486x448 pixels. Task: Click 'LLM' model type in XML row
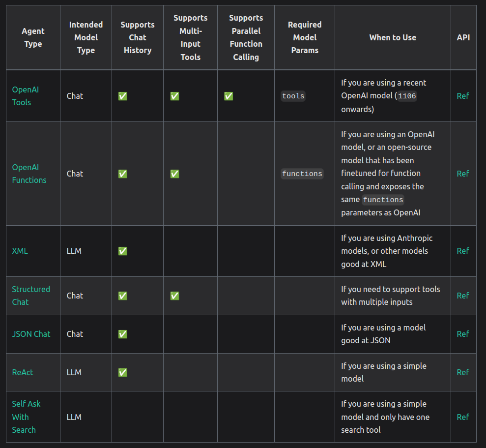tap(74, 251)
